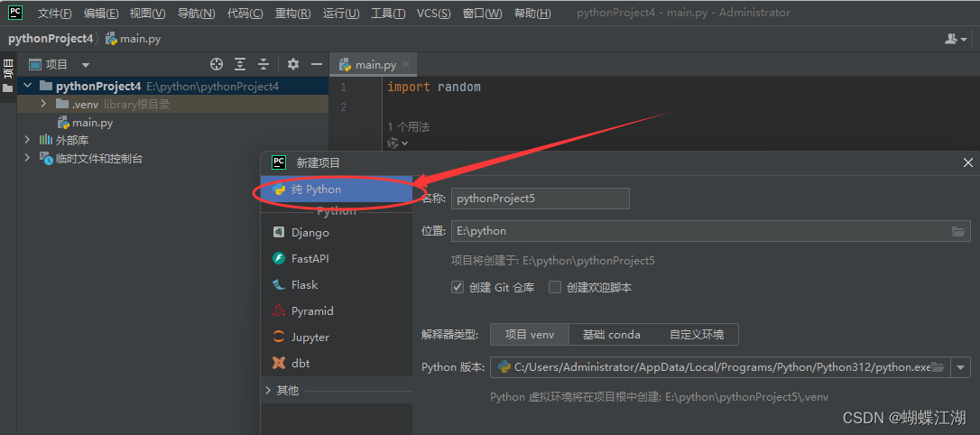
Task: Select 基础 conda interpreter type
Action: (x=611, y=335)
